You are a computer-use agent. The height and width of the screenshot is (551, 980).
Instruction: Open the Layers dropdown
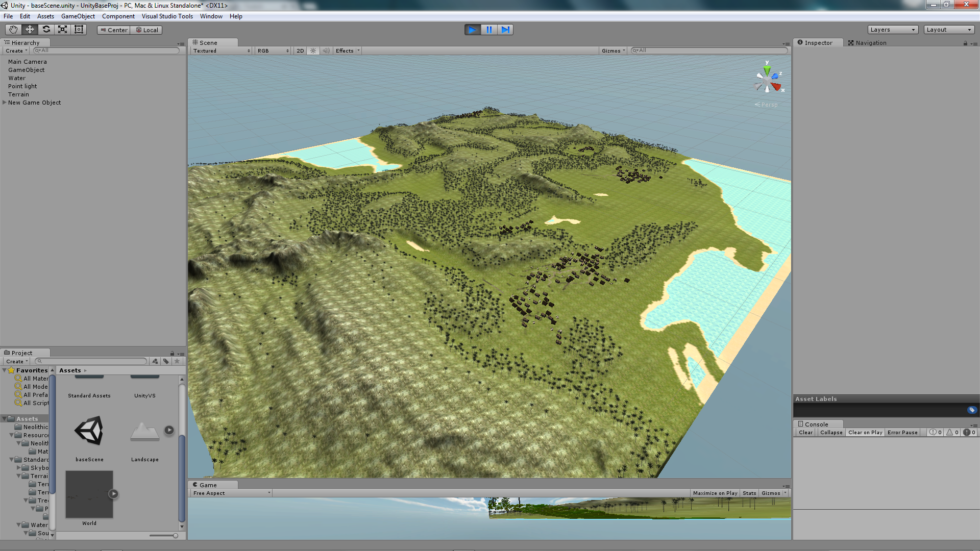coord(893,30)
